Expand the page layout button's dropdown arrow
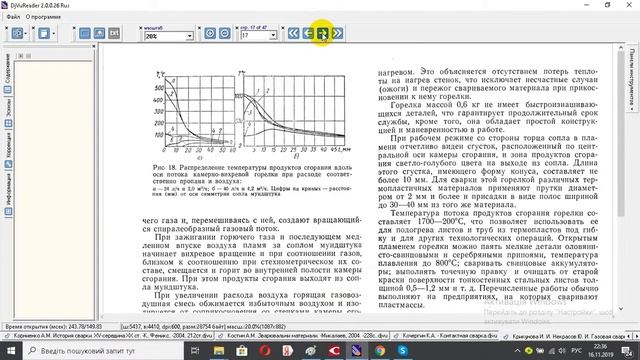Viewport: 640px width, 360px height. 53,33
